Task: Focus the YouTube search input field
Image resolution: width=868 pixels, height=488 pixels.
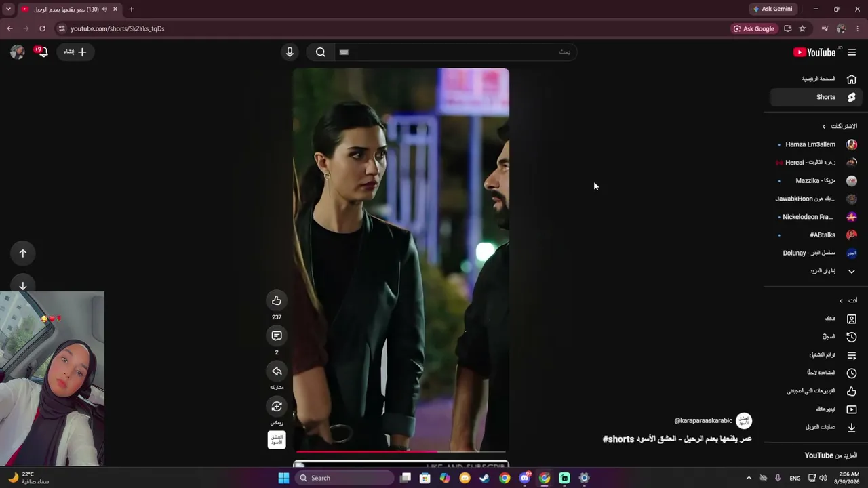Action: click(456, 52)
